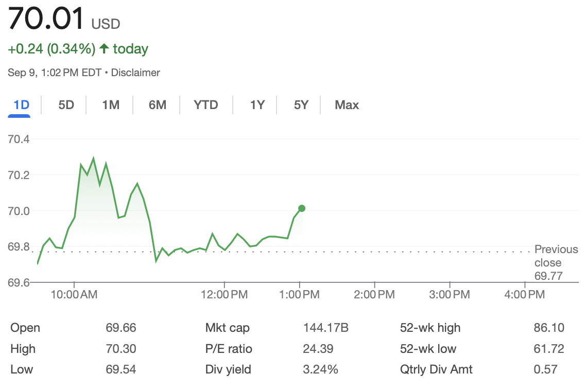586x392 pixels.
Task: Show the 1Y stock chart
Action: [x=257, y=105]
